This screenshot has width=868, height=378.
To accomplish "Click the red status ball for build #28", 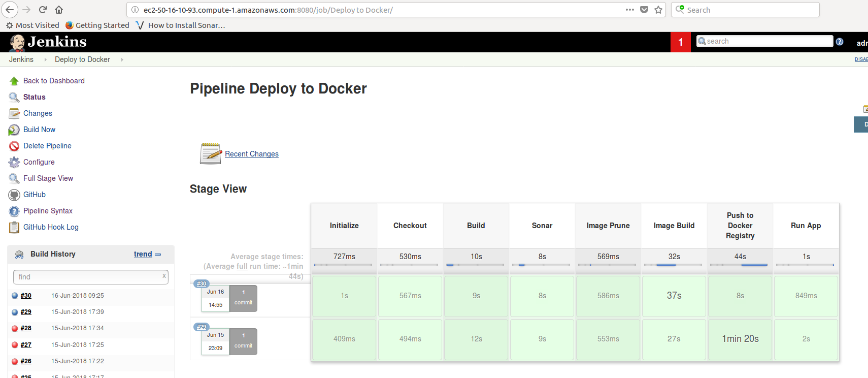I will pos(15,328).
